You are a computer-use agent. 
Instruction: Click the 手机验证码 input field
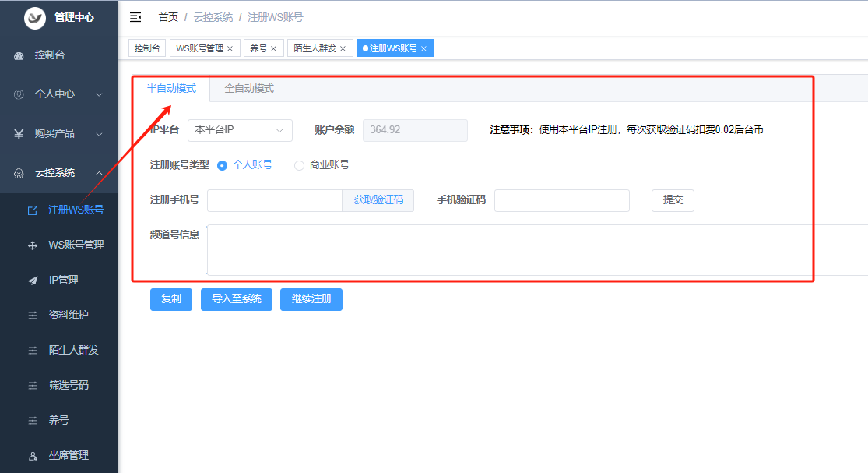[x=561, y=200]
